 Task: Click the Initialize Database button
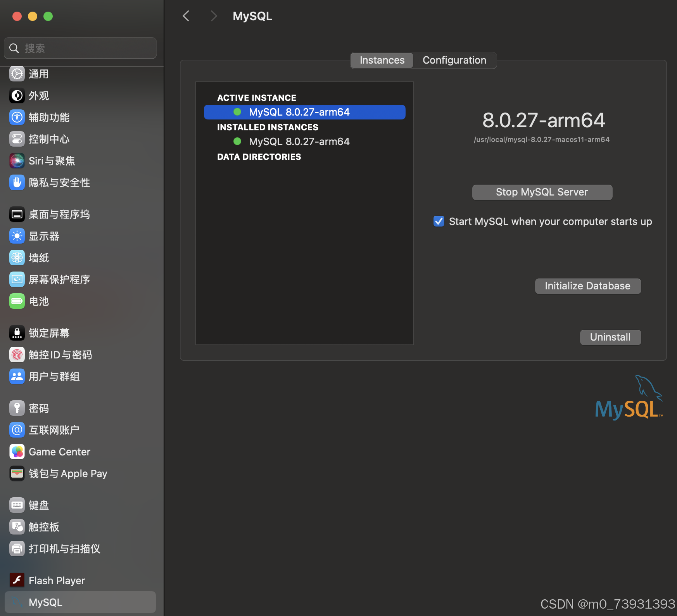[x=587, y=286]
